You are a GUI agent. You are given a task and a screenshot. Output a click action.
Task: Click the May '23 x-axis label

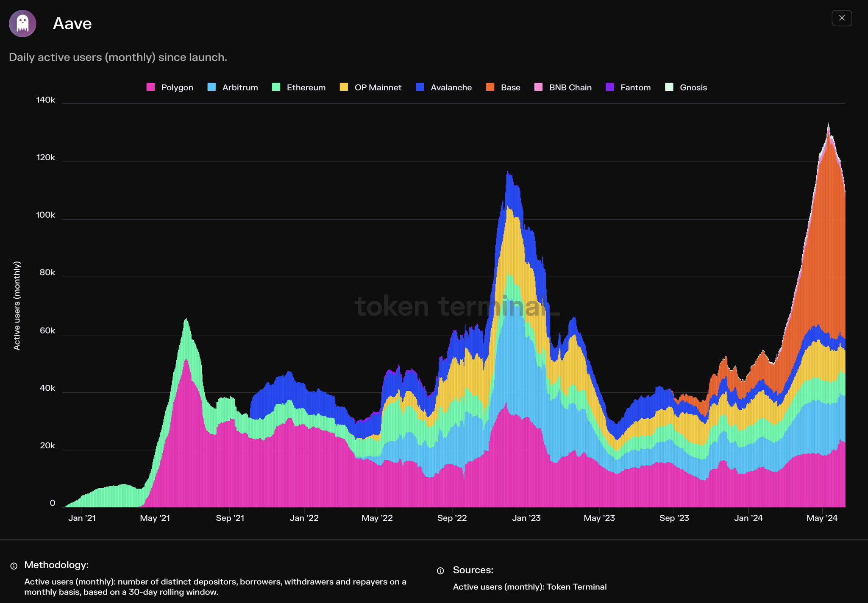[x=599, y=518]
